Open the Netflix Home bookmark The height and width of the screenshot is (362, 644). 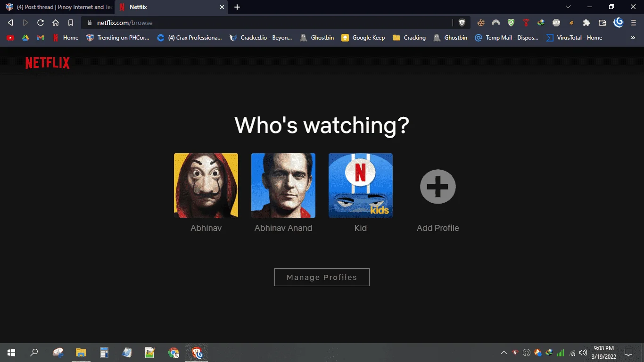coord(65,38)
